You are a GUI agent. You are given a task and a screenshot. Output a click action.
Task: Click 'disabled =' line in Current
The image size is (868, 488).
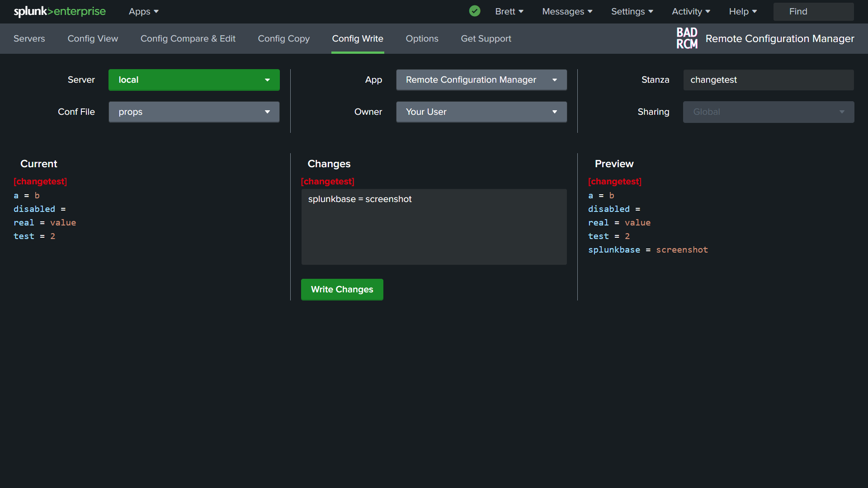pyautogui.click(x=39, y=209)
